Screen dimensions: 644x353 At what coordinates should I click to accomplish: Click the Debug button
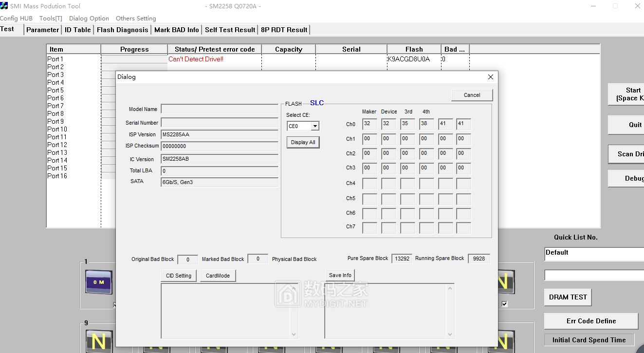pos(627,178)
